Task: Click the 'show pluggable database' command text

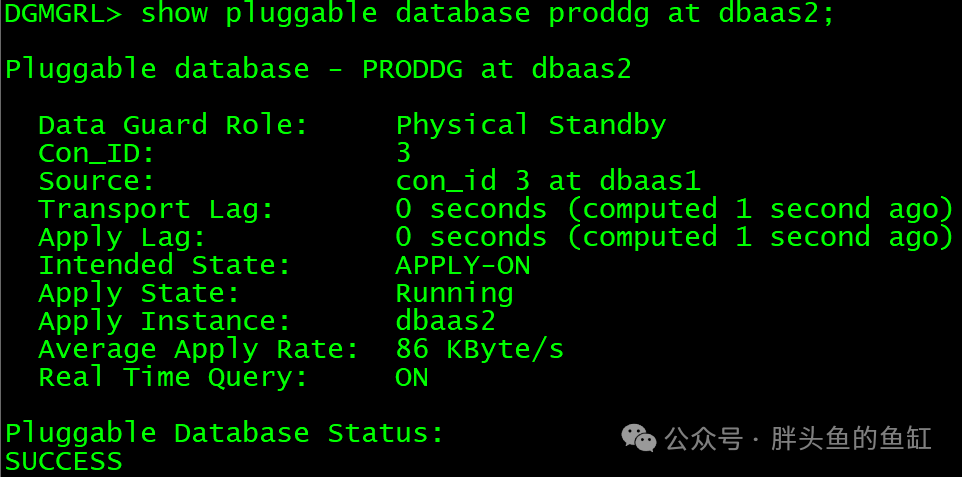Action: pyautogui.click(x=336, y=14)
